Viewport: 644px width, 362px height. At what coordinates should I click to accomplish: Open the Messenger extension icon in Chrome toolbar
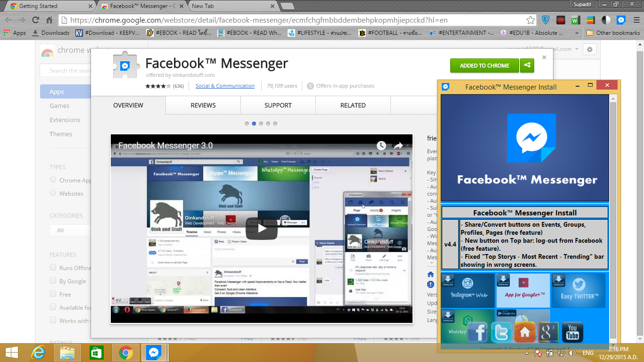pos(621,20)
